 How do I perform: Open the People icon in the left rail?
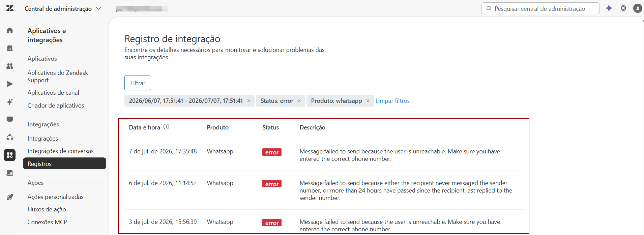(x=10, y=66)
